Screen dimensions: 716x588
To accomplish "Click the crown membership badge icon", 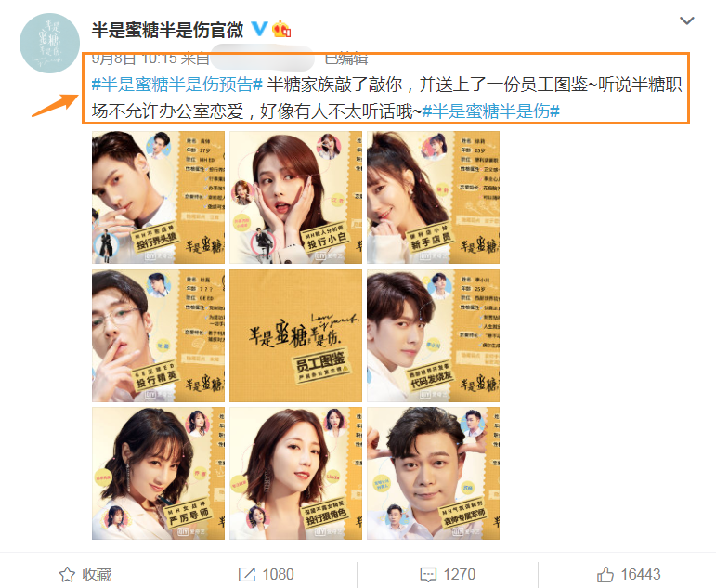I will point(281,29).
